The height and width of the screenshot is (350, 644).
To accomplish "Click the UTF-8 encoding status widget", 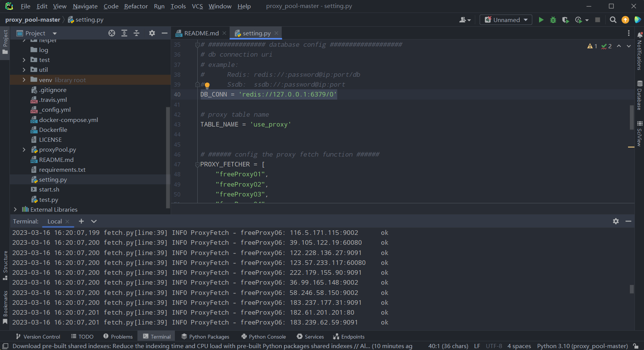I will (494, 346).
